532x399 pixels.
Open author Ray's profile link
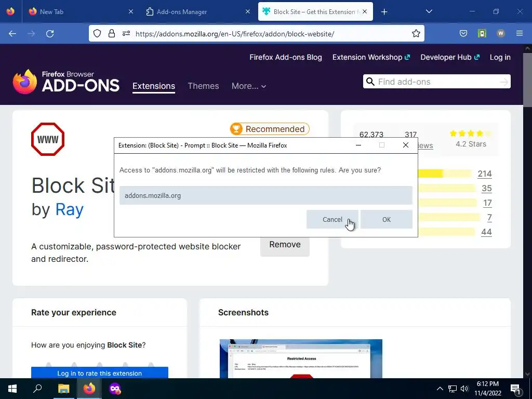[x=69, y=209]
